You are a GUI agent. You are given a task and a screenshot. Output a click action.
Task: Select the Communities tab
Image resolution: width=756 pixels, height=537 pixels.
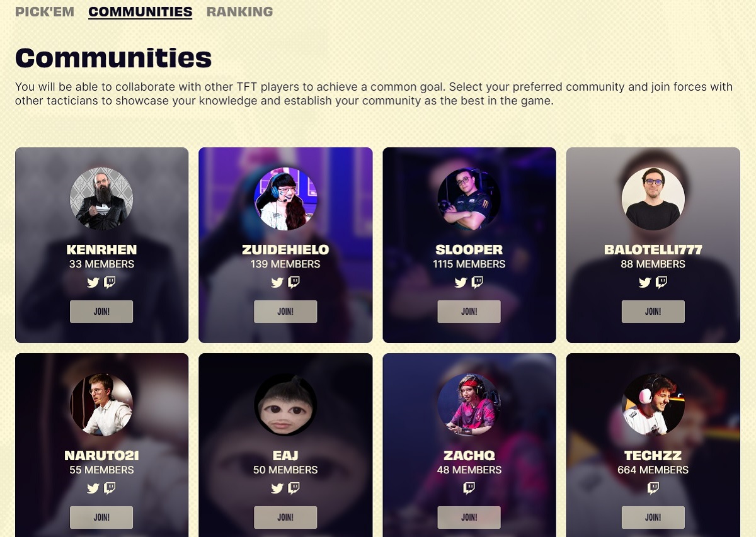pyautogui.click(x=140, y=12)
